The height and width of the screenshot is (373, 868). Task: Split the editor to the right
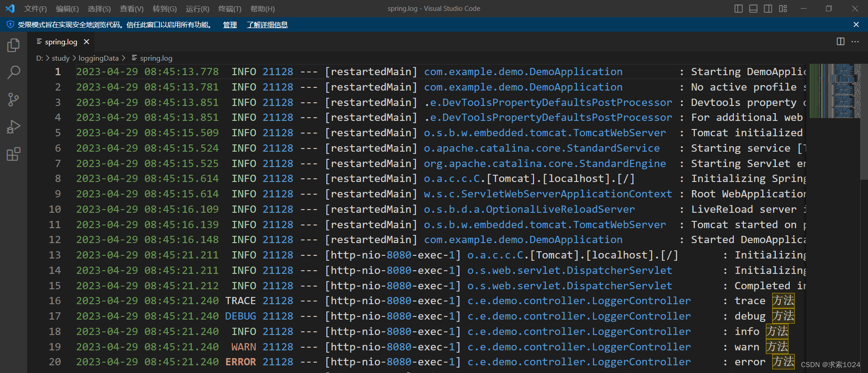pos(840,42)
